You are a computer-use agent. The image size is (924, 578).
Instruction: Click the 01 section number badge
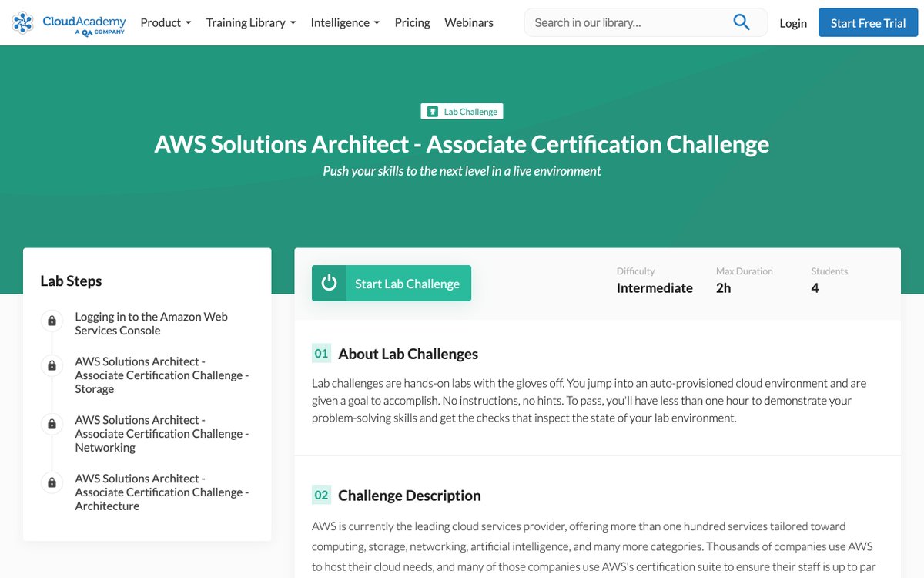pos(321,354)
